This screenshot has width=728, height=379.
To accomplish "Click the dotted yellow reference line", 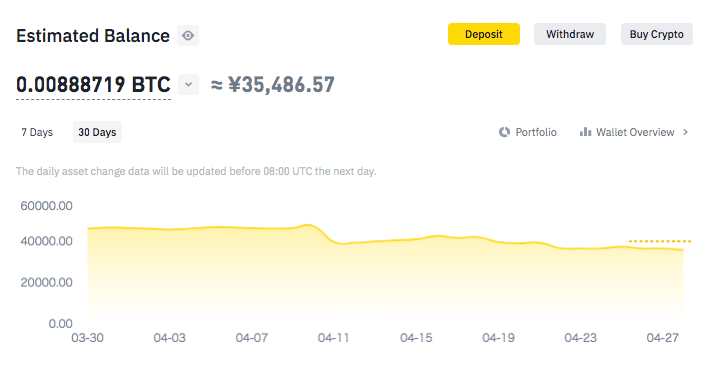I will [x=658, y=241].
